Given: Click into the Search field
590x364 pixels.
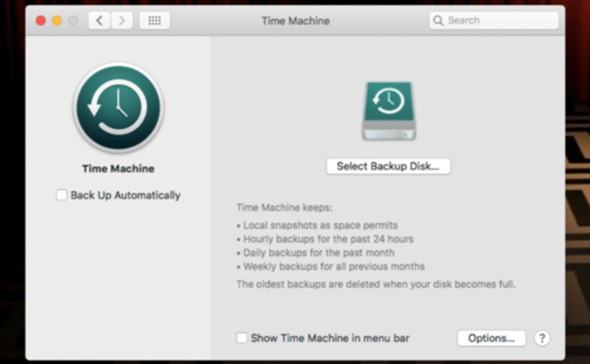Looking at the screenshot, I should click(x=494, y=20).
